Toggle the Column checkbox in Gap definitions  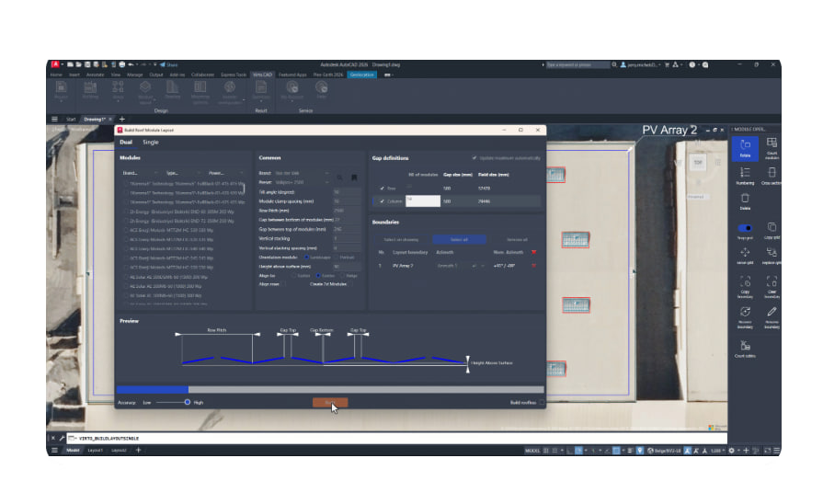click(x=383, y=201)
